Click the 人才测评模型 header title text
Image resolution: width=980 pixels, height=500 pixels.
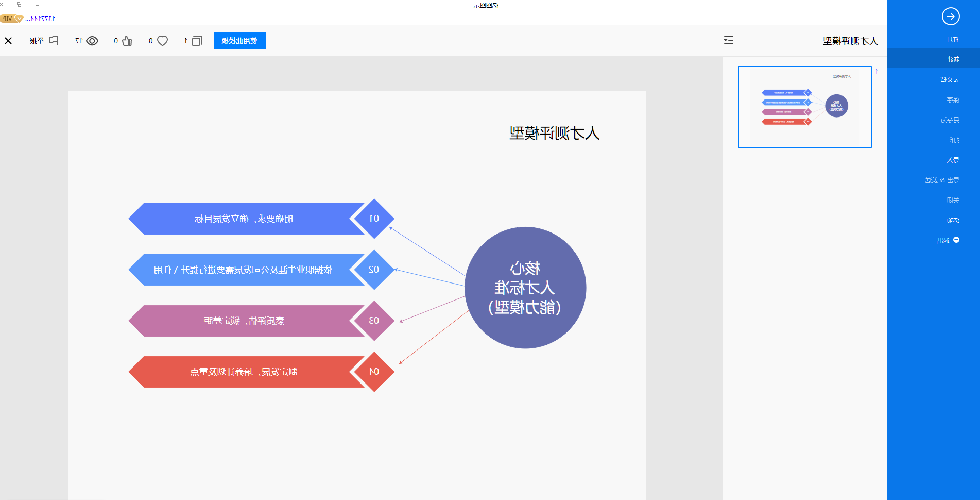850,41
